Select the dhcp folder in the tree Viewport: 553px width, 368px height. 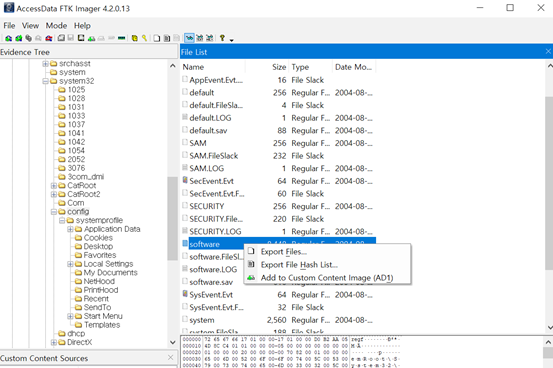(76, 333)
